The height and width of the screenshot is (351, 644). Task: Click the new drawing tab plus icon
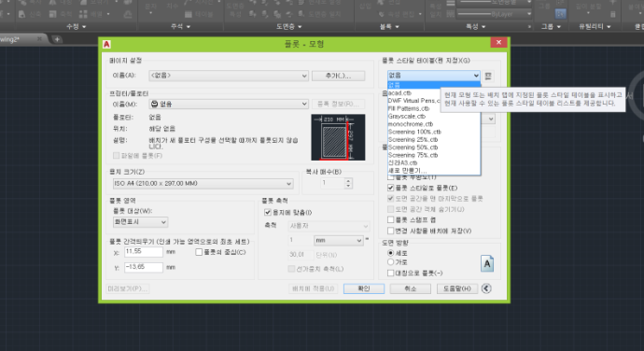point(57,39)
